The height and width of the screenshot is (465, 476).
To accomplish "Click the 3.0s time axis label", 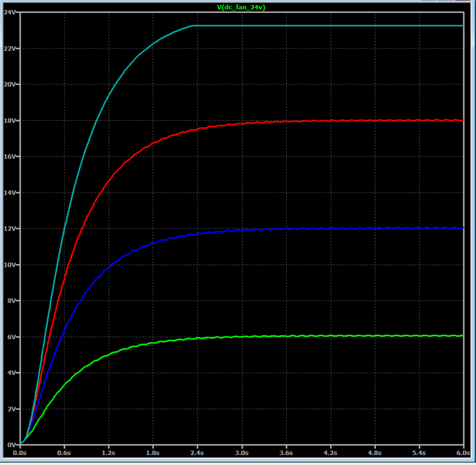I will point(241,453).
